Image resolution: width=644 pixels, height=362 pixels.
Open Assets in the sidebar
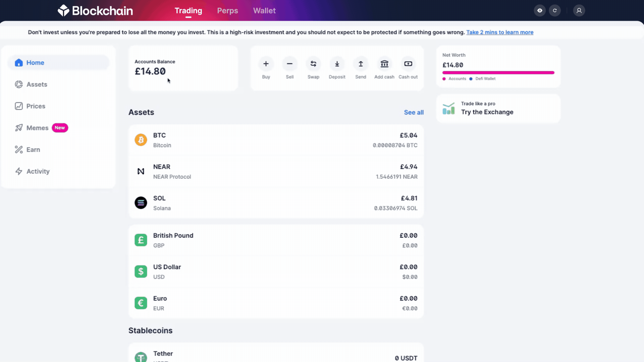coord(58,84)
